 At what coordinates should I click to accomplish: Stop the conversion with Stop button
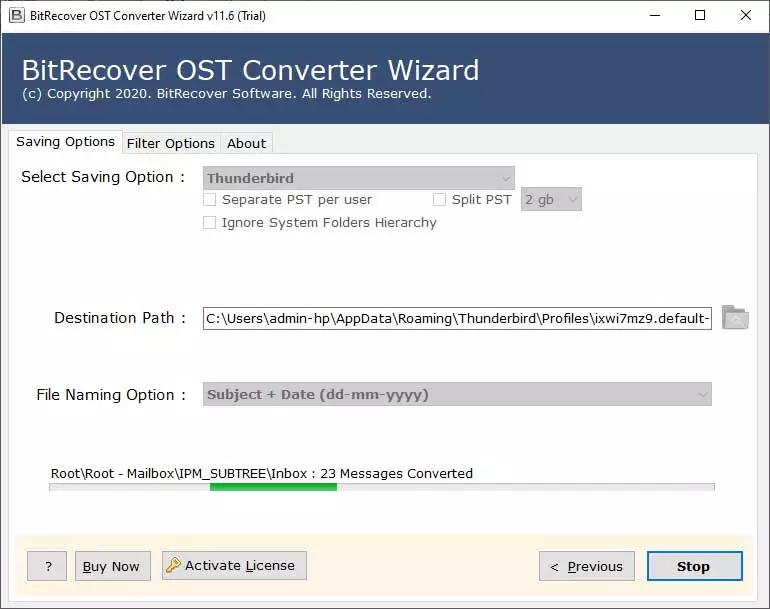(x=694, y=566)
